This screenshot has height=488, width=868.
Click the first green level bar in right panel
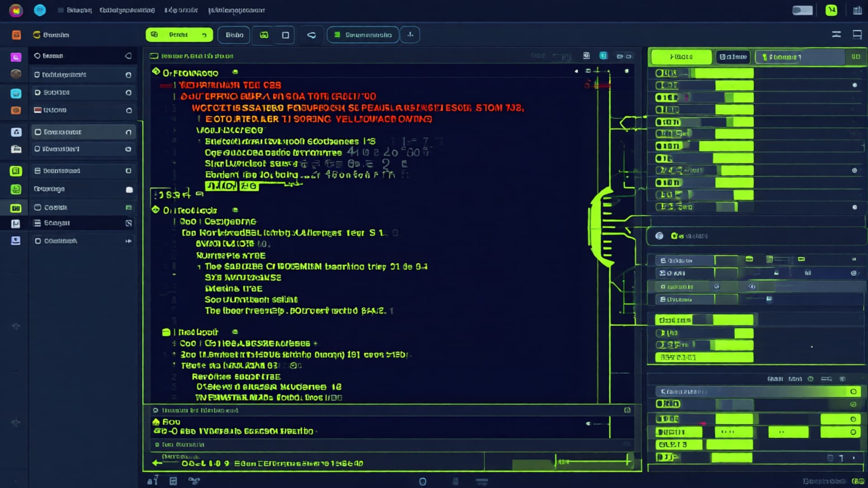724,73
